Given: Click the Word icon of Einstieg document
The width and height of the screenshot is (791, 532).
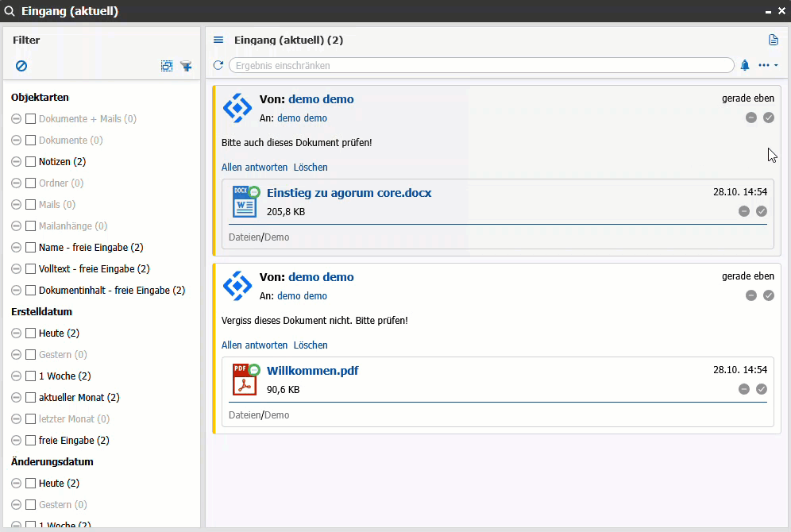Looking at the screenshot, I should pos(245,202).
